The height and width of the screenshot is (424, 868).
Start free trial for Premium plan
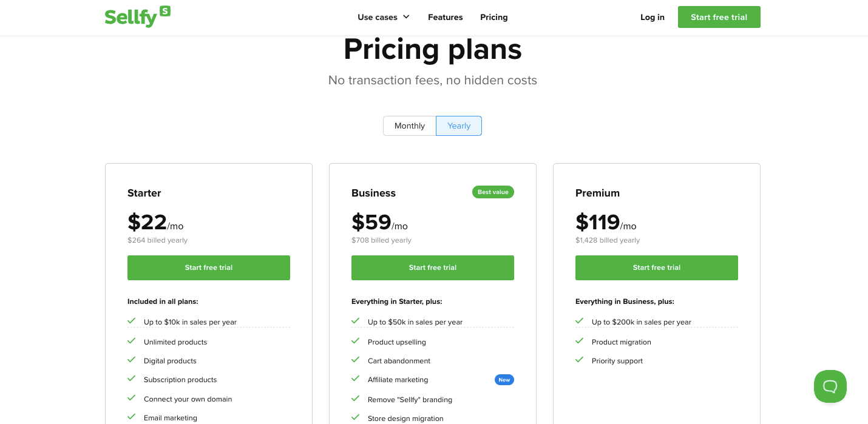pyautogui.click(x=657, y=268)
